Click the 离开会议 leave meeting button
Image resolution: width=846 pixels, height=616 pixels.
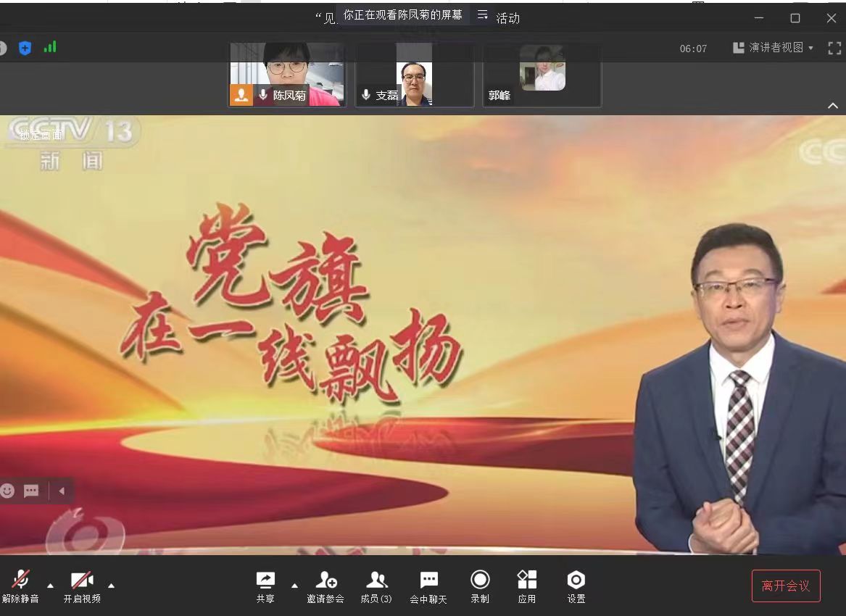786,586
